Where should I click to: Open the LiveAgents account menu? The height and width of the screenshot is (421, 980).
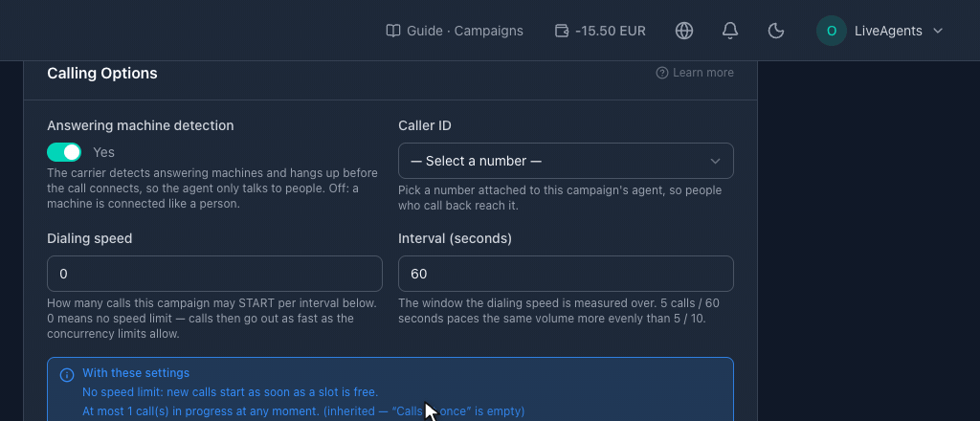coord(880,31)
